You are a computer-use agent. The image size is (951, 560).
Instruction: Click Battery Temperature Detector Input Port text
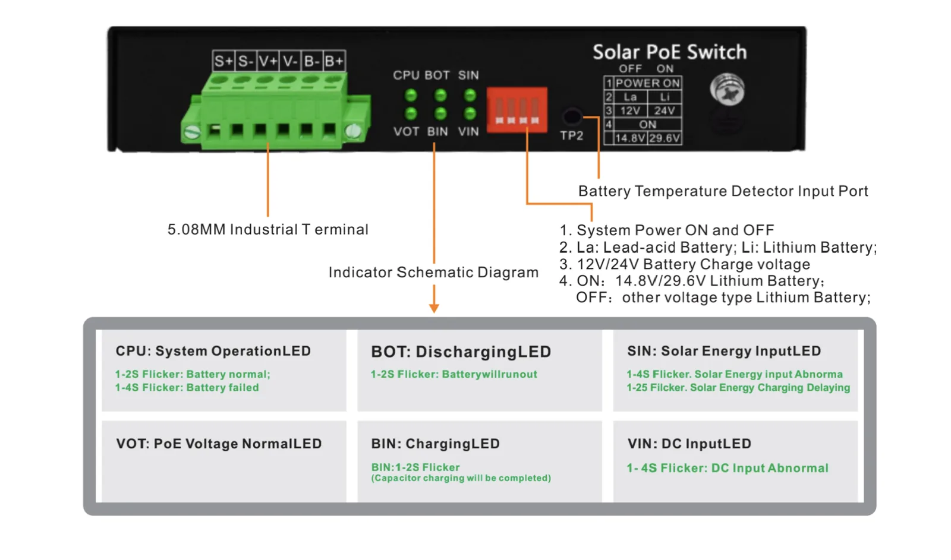click(723, 191)
